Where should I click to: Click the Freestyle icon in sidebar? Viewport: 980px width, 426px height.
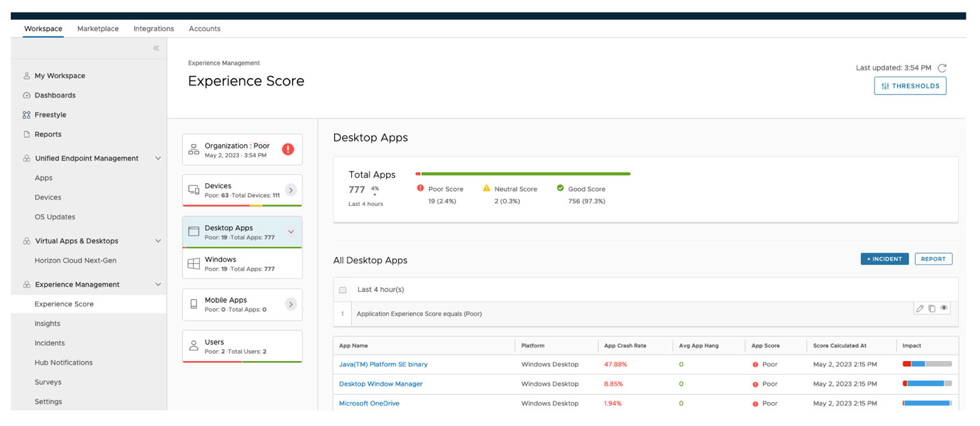tap(27, 115)
